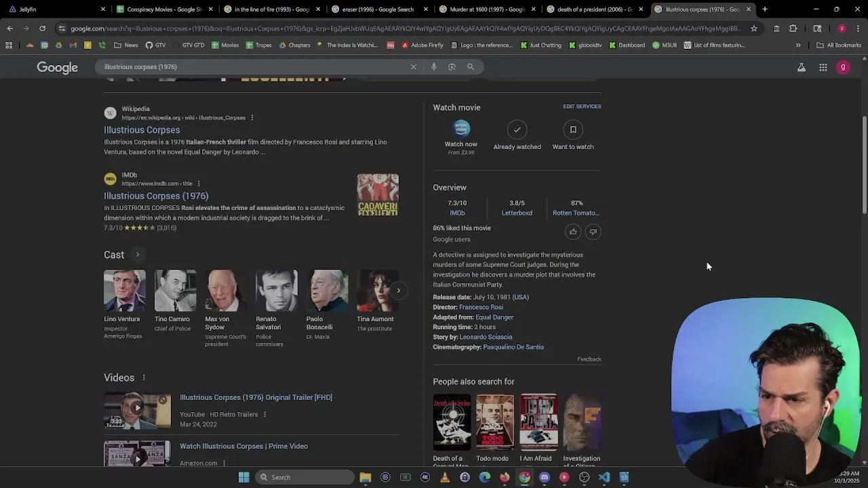Open the Movies bookmark folder

pyautogui.click(x=225, y=45)
